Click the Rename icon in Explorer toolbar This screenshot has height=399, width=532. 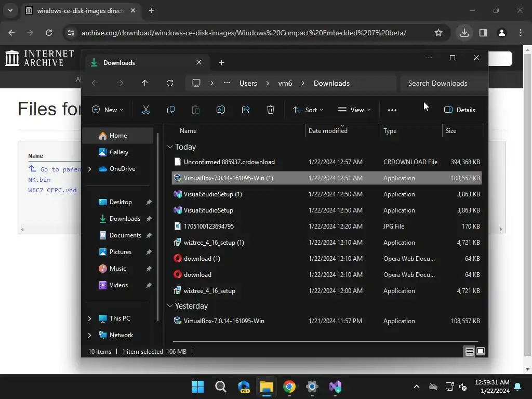click(x=220, y=110)
